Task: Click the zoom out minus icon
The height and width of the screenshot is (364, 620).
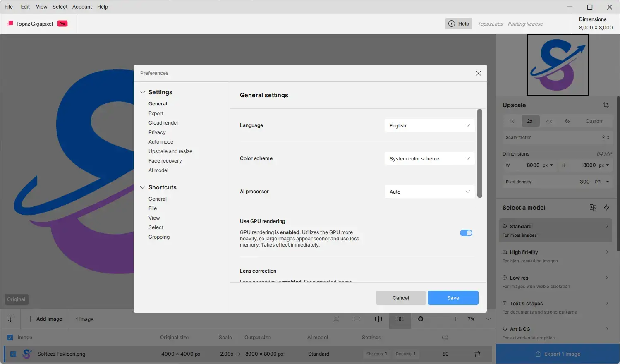Action: click(414, 319)
